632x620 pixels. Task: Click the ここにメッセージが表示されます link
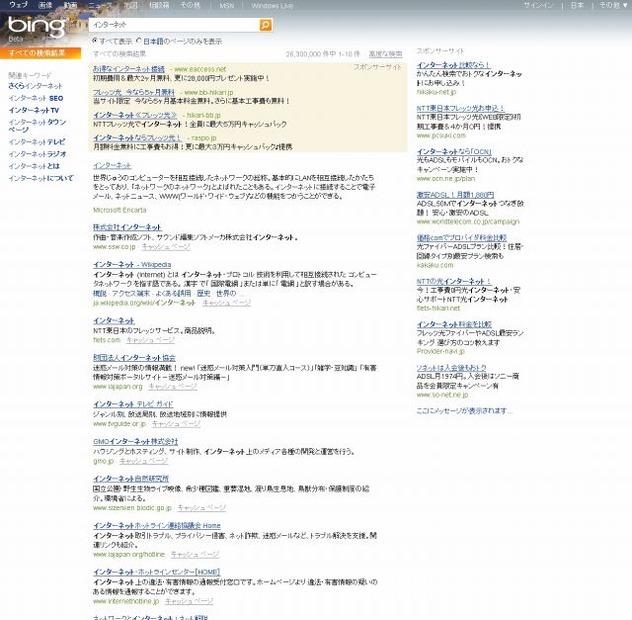pyautogui.click(x=464, y=411)
